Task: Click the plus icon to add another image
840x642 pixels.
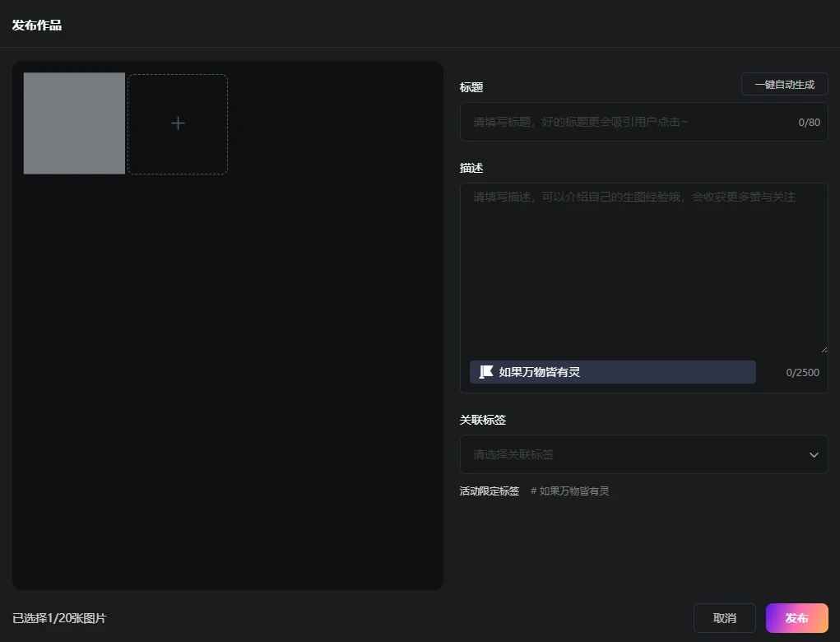Action: coord(178,123)
